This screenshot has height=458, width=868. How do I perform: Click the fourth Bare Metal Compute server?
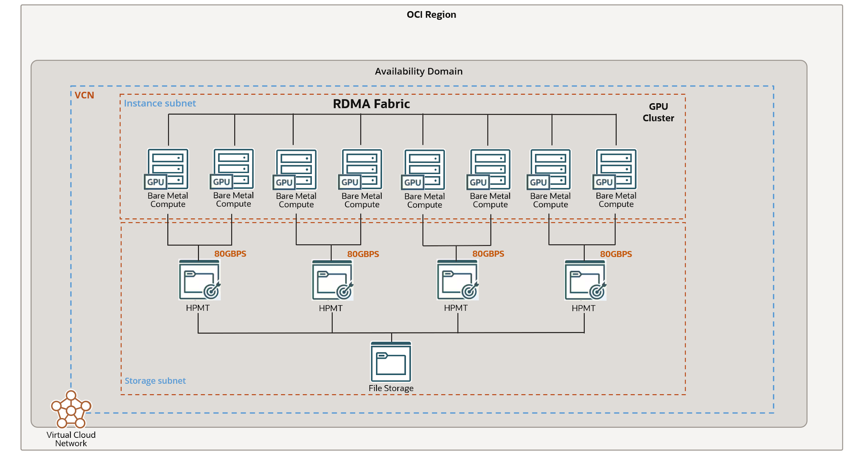tap(361, 169)
